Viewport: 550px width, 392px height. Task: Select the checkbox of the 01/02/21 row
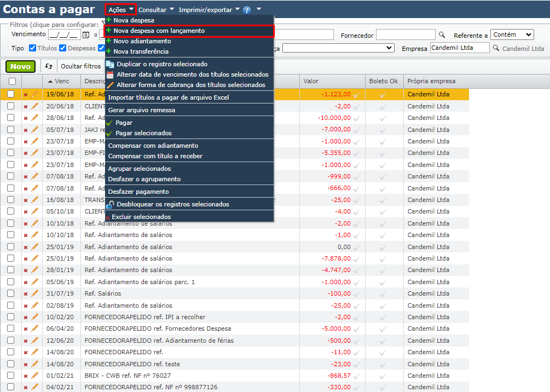click(11, 376)
